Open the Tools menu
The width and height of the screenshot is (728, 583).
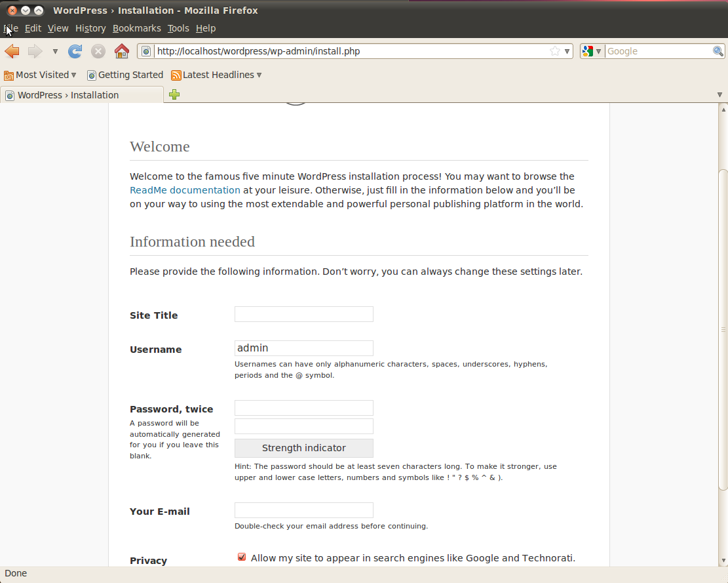click(x=178, y=28)
